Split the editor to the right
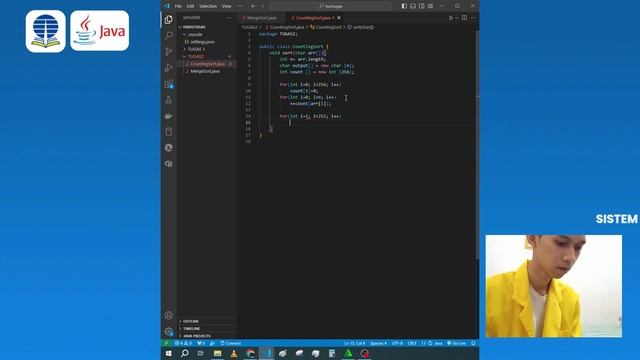640x360 pixels. 464,18
